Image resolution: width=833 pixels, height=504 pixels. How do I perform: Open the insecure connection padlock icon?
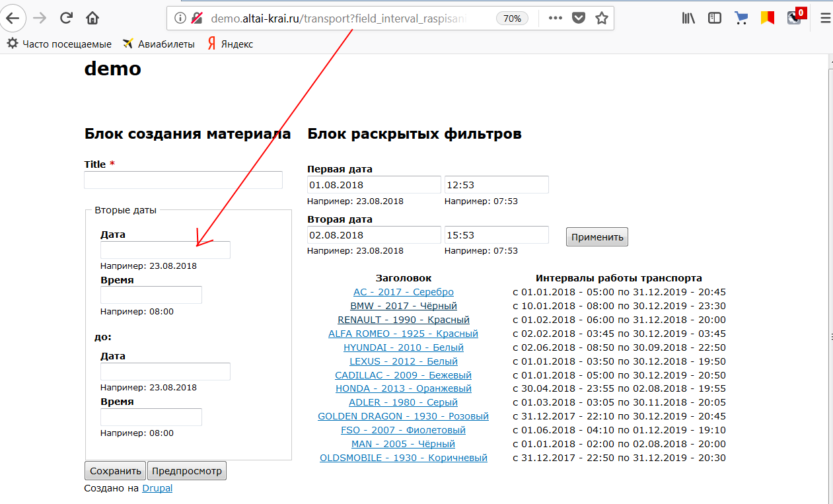click(x=197, y=18)
